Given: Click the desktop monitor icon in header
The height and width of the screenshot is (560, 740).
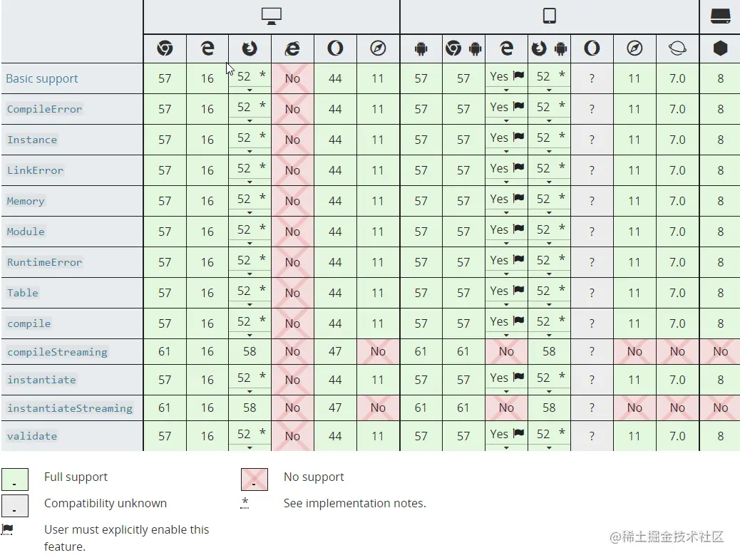Looking at the screenshot, I should (x=272, y=16).
